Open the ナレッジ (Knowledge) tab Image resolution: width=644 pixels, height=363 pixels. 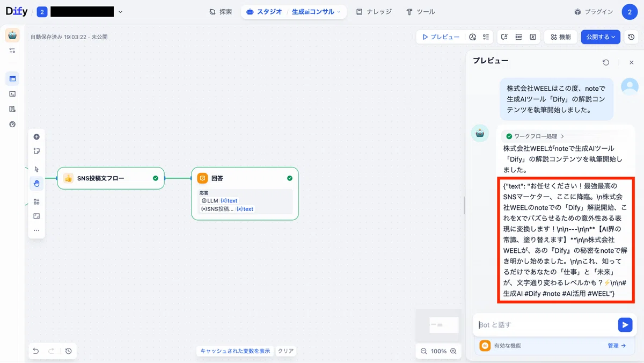pos(374,12)
